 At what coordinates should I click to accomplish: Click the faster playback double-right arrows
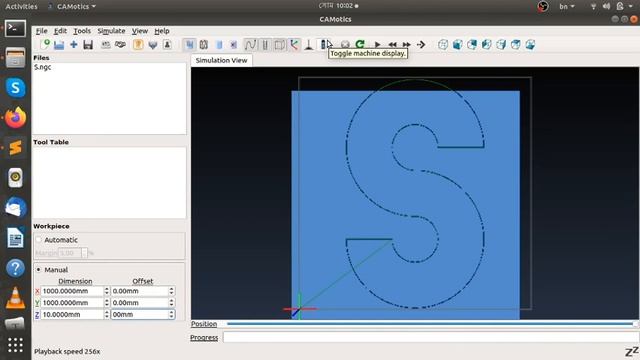click(x=407, y=44)
